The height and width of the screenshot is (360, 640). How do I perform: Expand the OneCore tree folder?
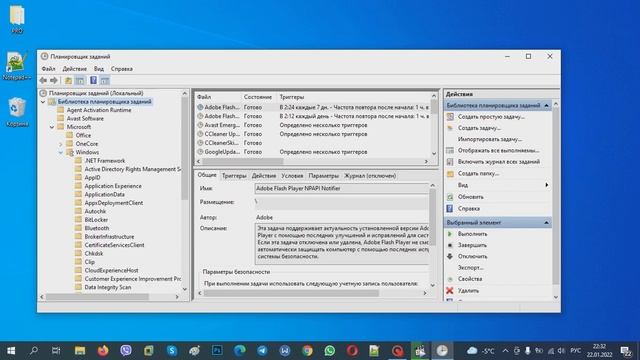[60, 144]
